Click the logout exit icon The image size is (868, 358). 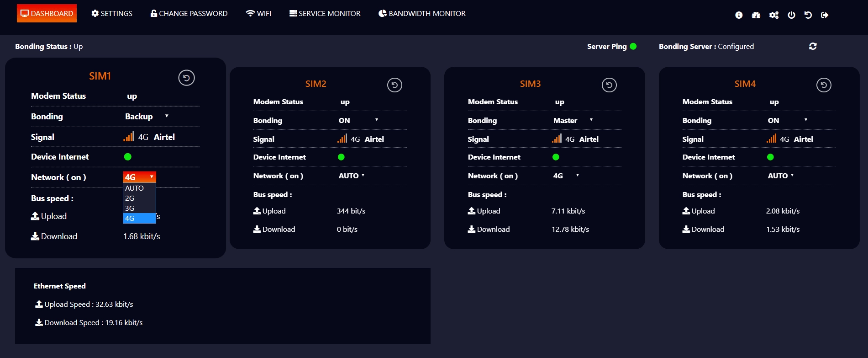[825, 15]
